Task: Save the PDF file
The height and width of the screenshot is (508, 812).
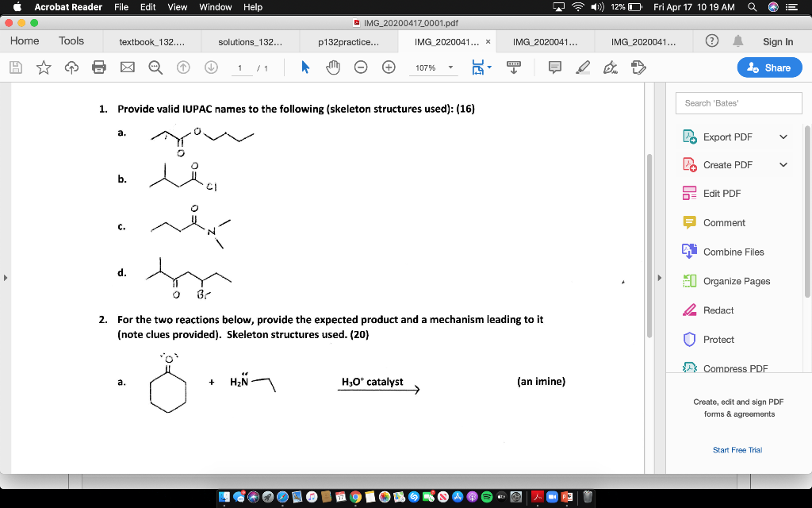Action: [x=17, y=67]
